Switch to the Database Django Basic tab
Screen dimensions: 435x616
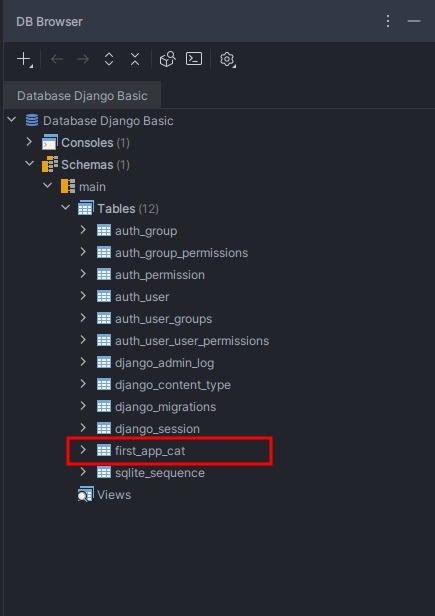[x=82, y=95]
